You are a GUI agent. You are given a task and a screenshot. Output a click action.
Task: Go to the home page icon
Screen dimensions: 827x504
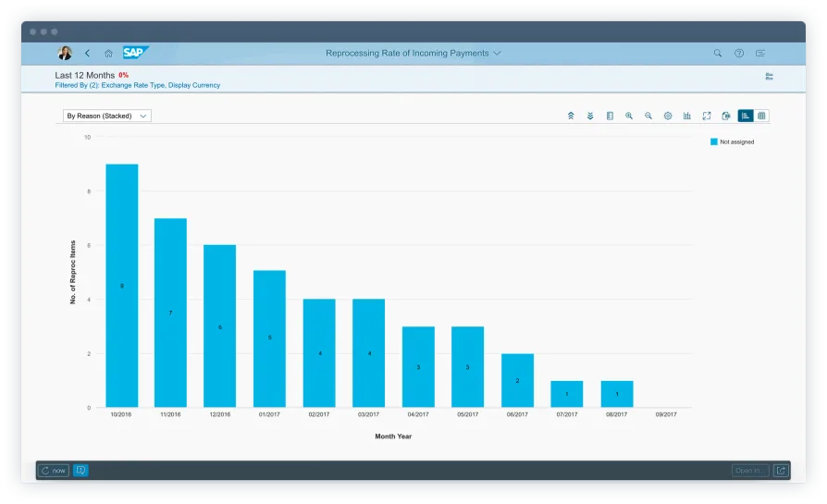(108, 54)
